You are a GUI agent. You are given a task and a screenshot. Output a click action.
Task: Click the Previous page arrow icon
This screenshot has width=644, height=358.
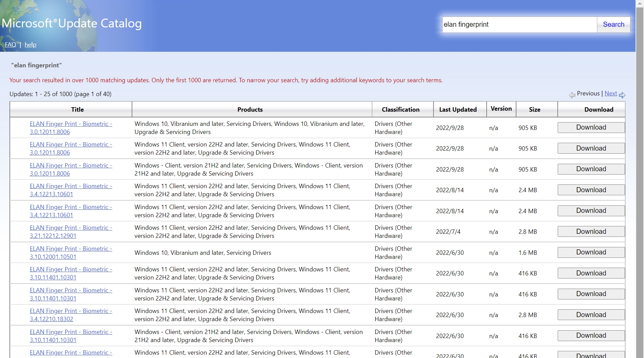coord(572,95)
